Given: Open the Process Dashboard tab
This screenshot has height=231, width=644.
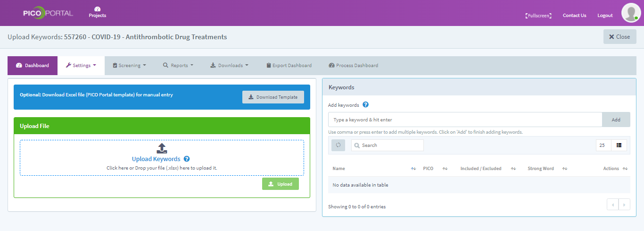Looking at the screenshot, I should coord(354,66).
